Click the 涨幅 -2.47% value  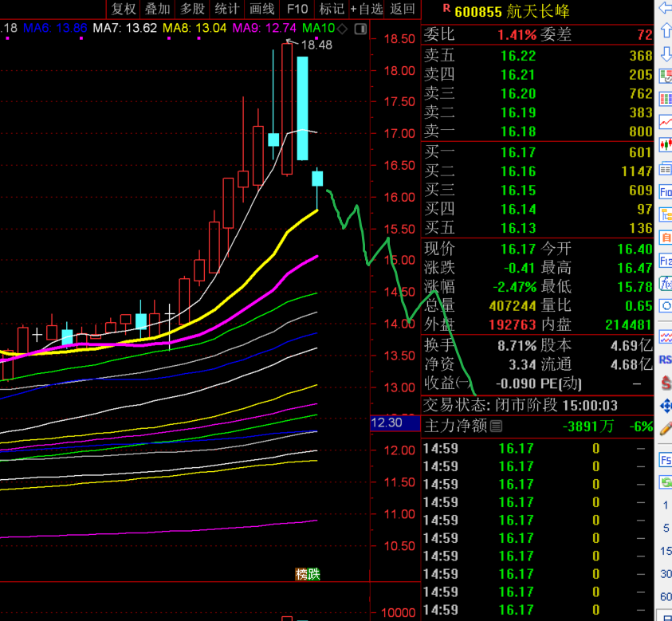(514, 287)
